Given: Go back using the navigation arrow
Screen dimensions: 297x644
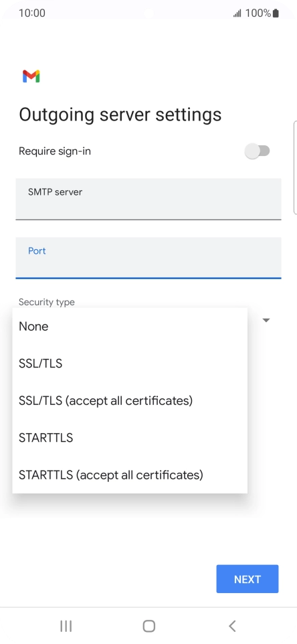Looking at the screenshot, I should [232, 626].
